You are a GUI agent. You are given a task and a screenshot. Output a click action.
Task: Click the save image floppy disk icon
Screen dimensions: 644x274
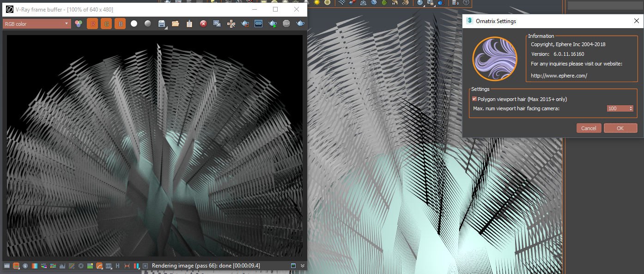pos(162,24)
